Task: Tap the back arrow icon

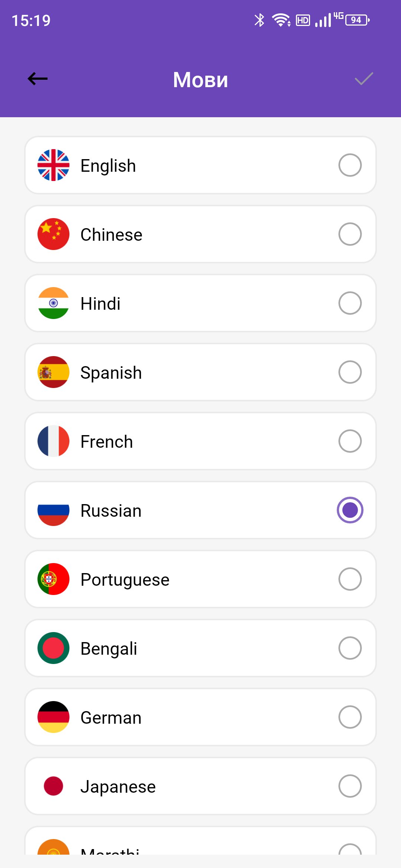Action: (38, 79)
